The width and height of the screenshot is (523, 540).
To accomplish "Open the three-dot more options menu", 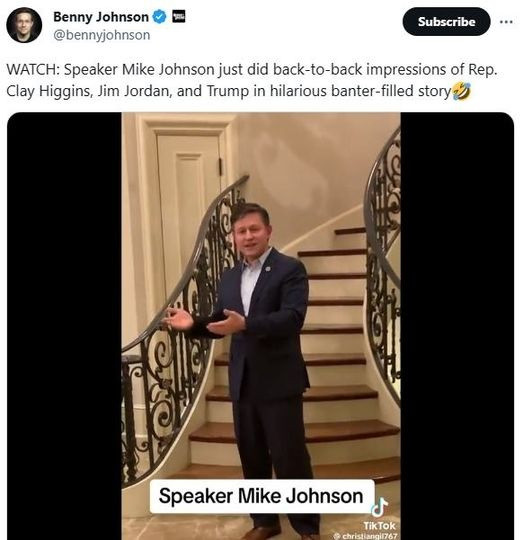I will 506,22.
